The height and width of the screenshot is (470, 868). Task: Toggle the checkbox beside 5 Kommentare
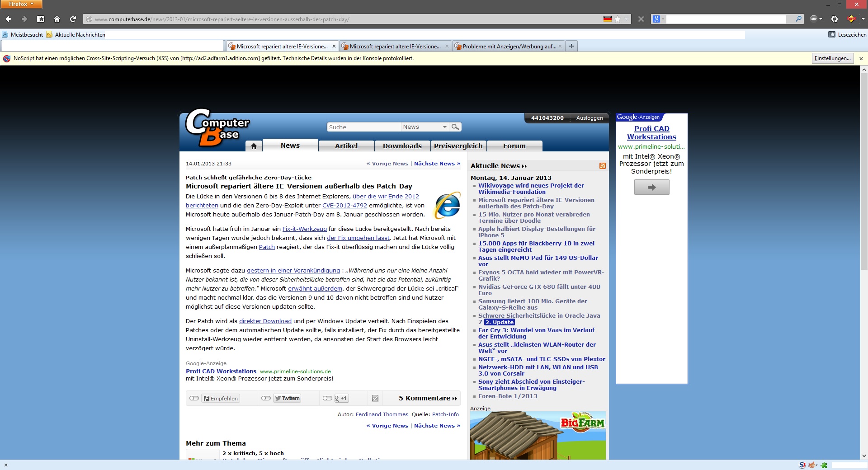click(x=375, y=398)
